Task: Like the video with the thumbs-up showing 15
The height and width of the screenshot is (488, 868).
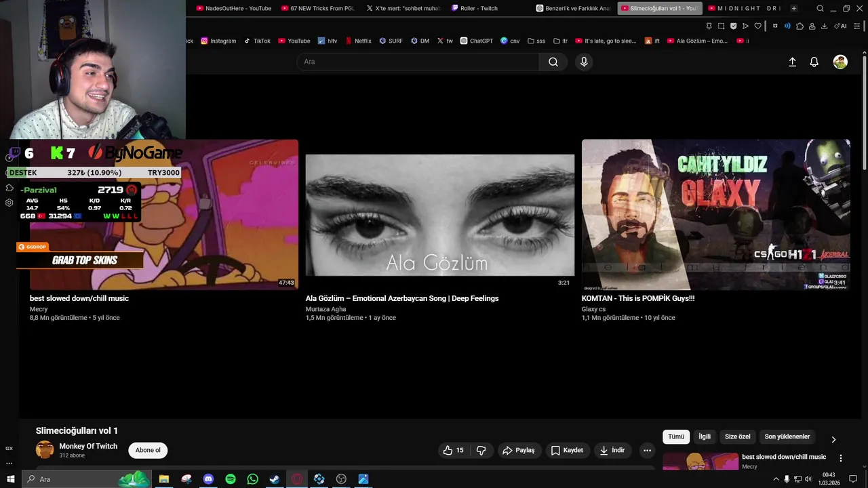Action: 453,450
